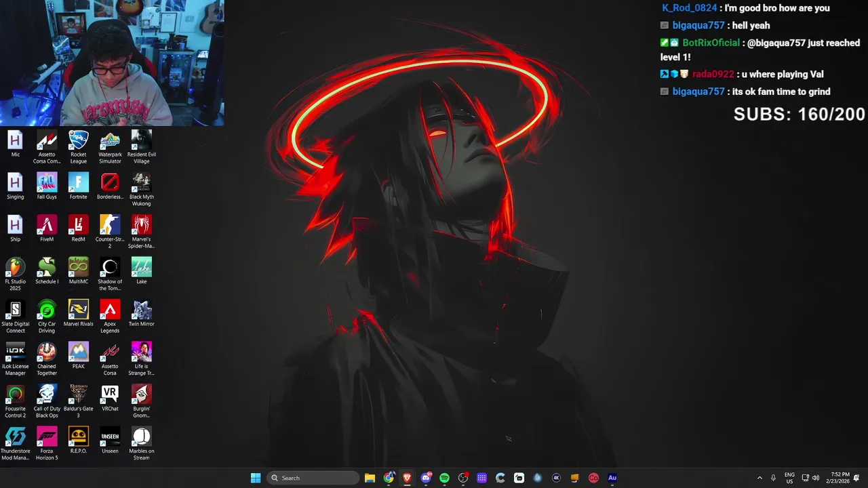Image resolution: width=868 pixels, height=488 pixels.
Task: Select Shadow of the Tomb Raider icon
Action: [110, 274]
